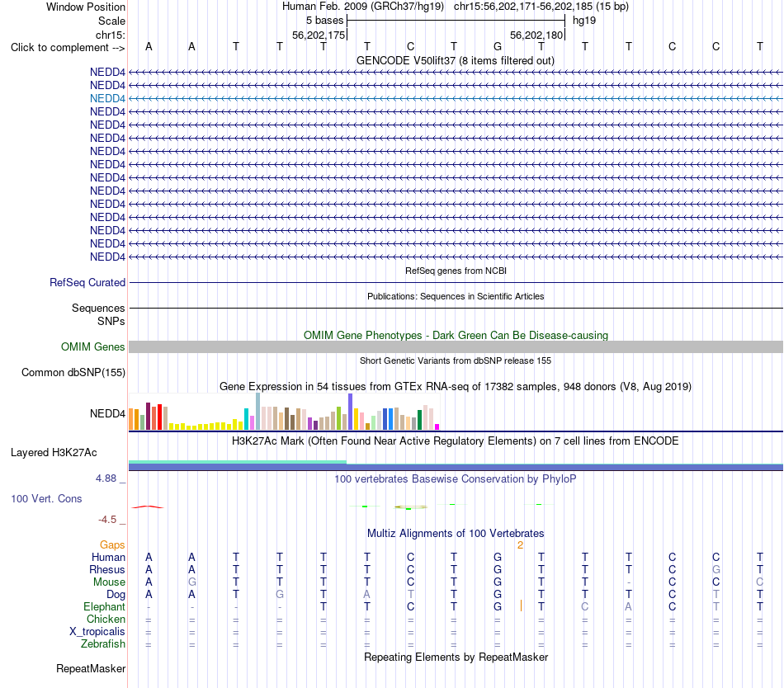This screenshot has width=784, height=688.
Task: Click the 100 vertebrates PhyloP track title
Action: tap(456, 479)
